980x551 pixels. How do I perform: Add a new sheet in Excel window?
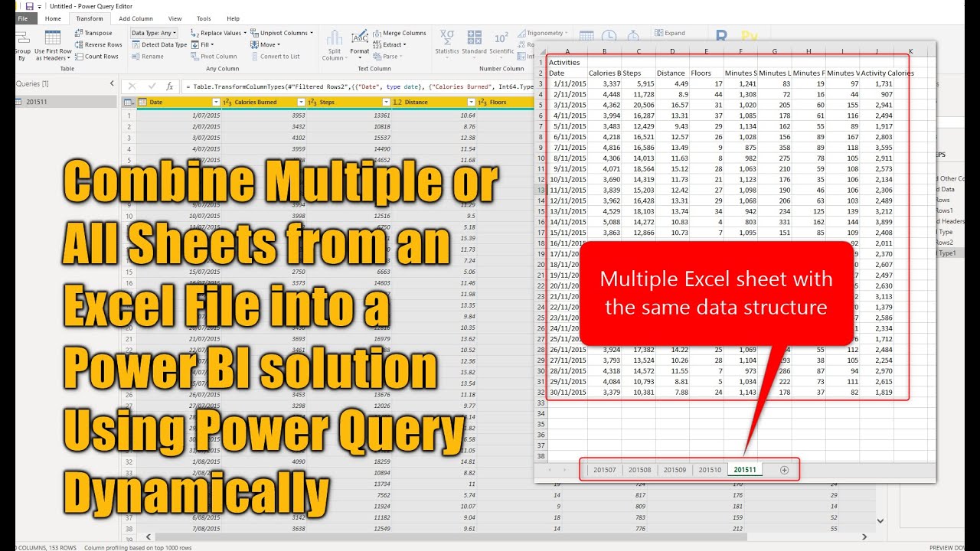[784, 470]
